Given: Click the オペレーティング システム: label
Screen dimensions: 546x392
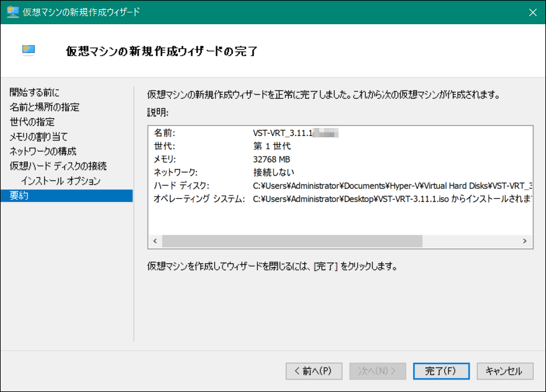Looking at the screenshot, I should [199, 199].
